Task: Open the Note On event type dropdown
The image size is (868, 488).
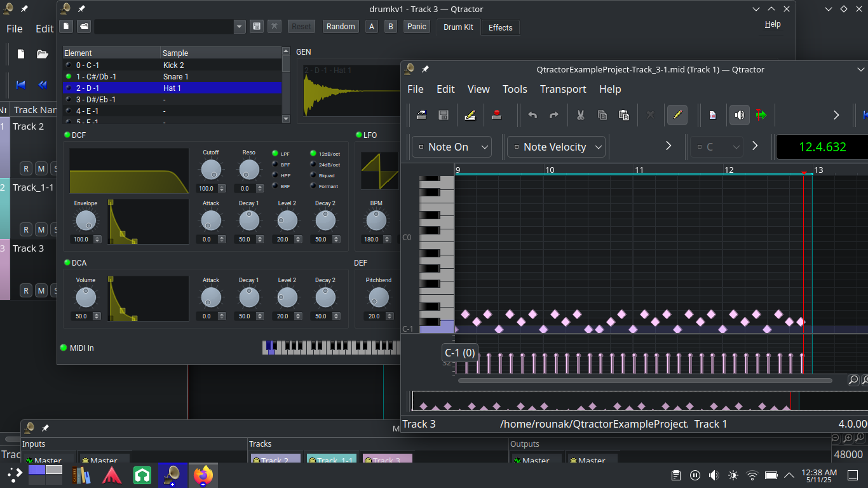Action: [x=451, y=147]
